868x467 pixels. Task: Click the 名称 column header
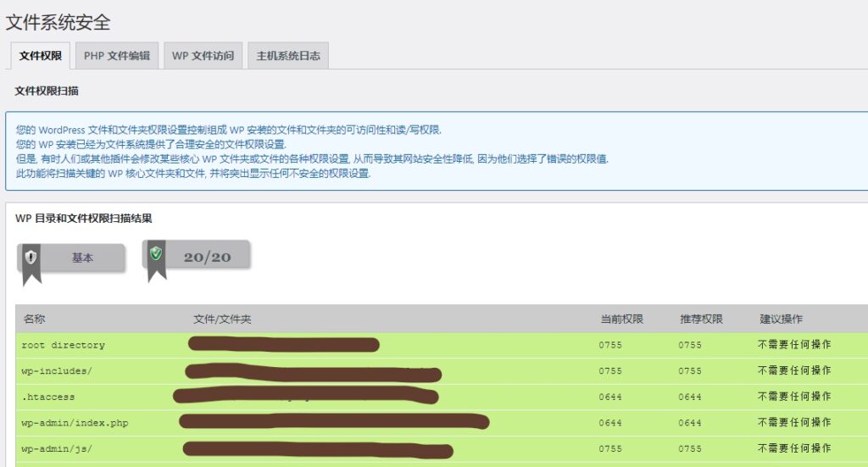(x=34, y=320)
